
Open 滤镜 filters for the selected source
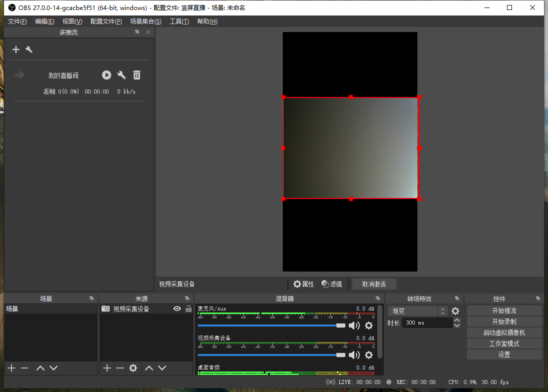332,284
